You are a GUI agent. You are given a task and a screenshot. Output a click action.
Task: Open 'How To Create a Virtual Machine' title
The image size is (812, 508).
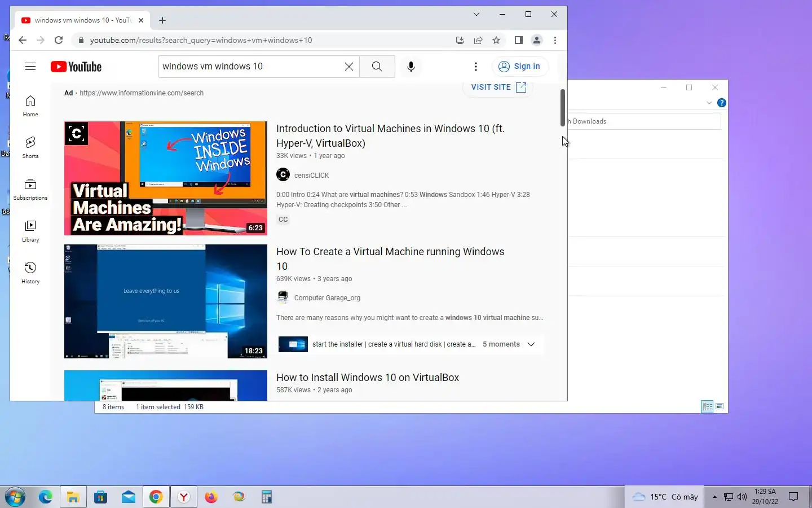[390, 259]
